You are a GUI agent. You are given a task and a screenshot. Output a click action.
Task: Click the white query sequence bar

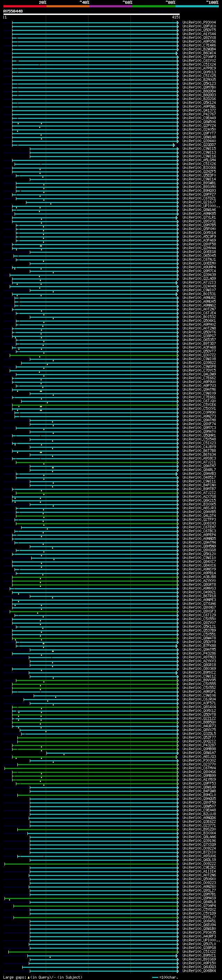(x=92, y=15)
